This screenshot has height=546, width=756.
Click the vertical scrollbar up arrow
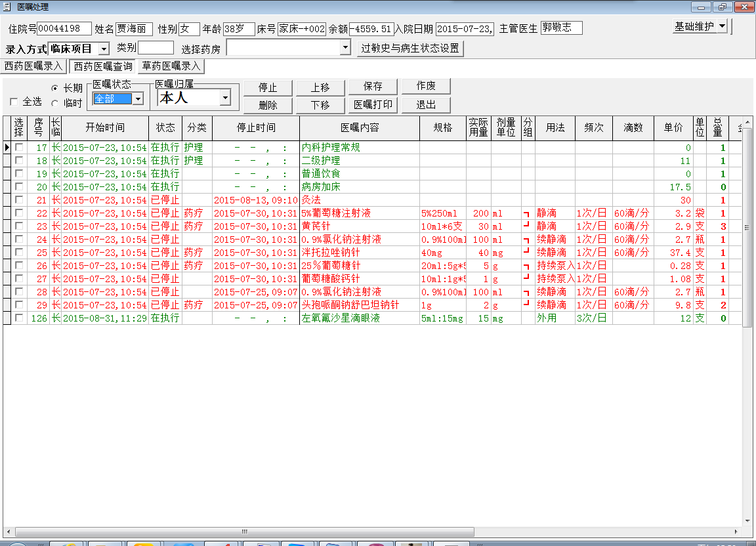point(747,122)
